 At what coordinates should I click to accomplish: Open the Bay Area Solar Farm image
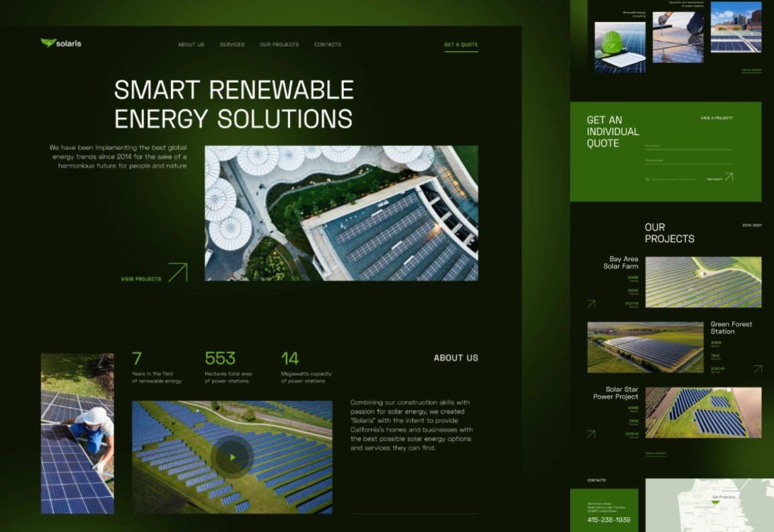(703, 282)
